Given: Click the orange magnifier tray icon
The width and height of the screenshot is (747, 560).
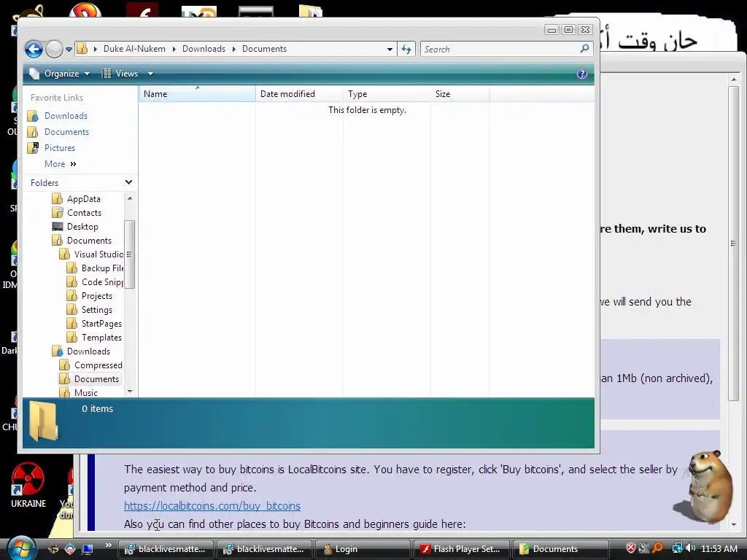Looking at the screenshot, I should 657,548.
